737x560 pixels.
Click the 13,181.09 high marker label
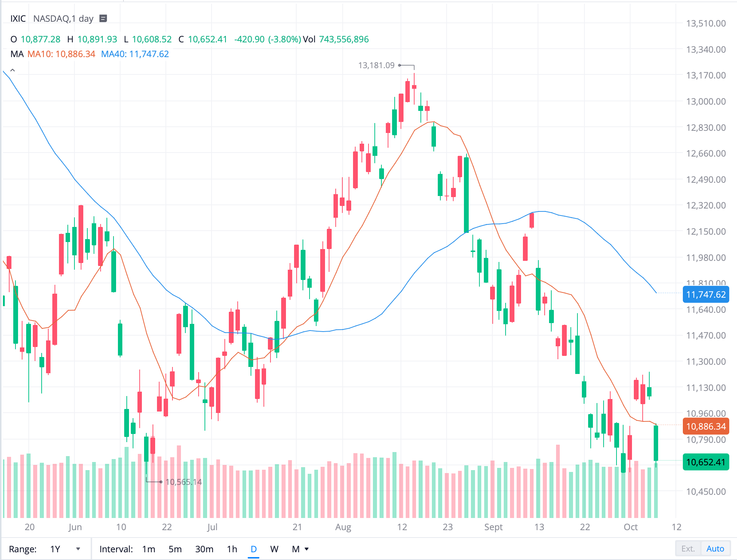(376, 66)
